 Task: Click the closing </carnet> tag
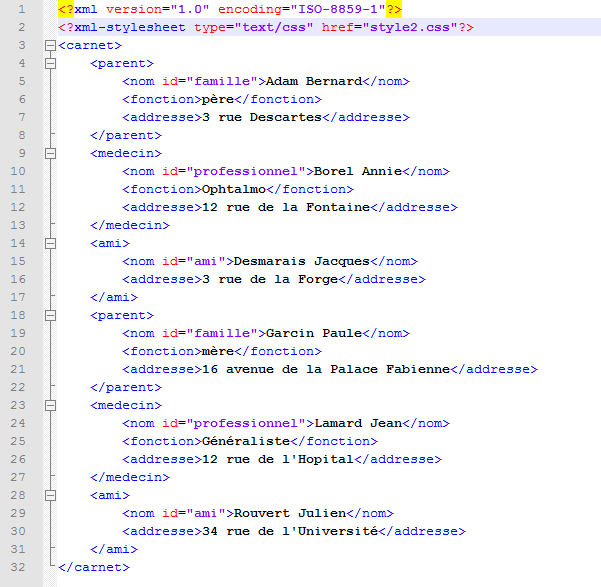click(94, 567)
